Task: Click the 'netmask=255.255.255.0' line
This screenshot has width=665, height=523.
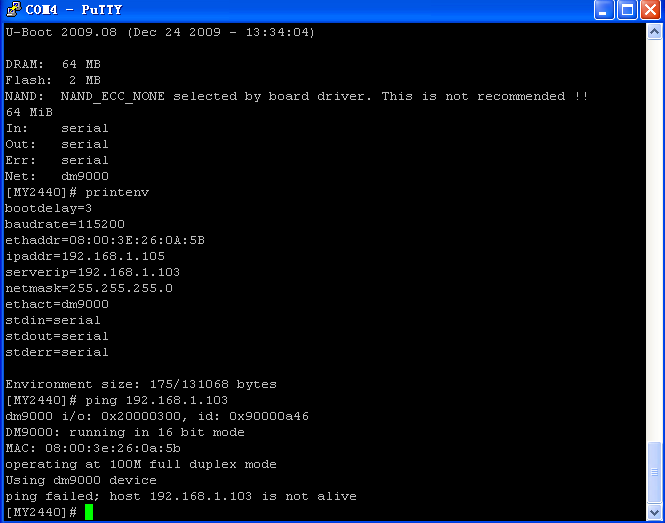Action: tap(89, 288)
